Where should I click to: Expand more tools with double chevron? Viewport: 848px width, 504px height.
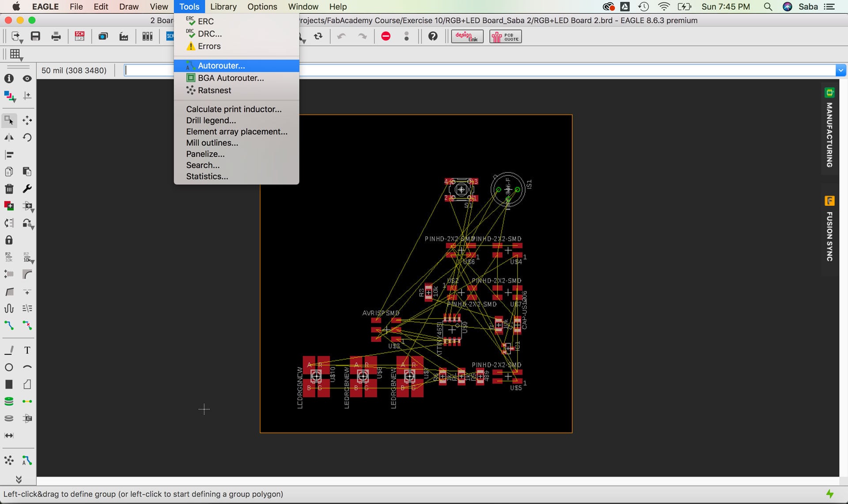pos(19,479)
